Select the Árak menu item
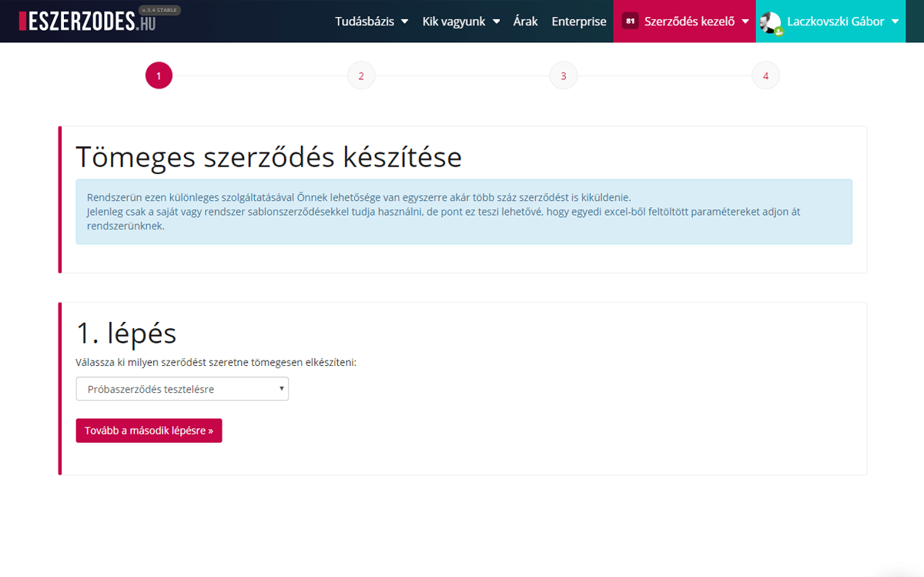This screenshot has width=924, height=577. click(526, 21)
